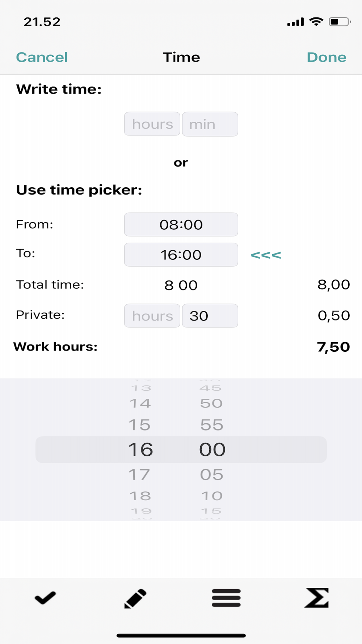Viewport: 362px width, 644px height.
Task: Open the pencil edit tab
Action: (135, 598)
